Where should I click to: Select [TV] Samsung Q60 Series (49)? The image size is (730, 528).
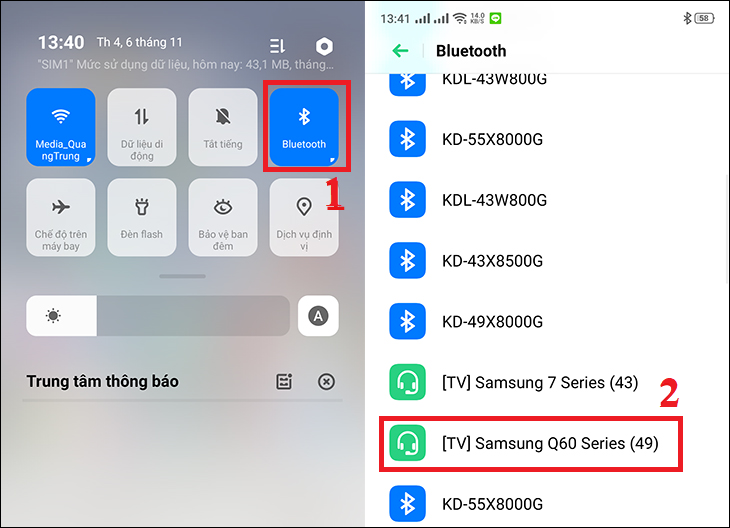pos(531,444)
